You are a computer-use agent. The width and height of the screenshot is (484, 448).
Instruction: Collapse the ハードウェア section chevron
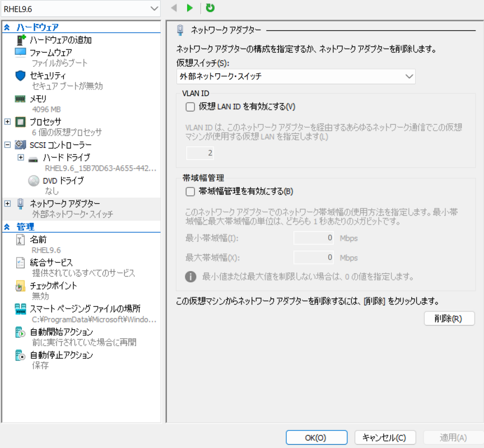click(x=7, y=27)
